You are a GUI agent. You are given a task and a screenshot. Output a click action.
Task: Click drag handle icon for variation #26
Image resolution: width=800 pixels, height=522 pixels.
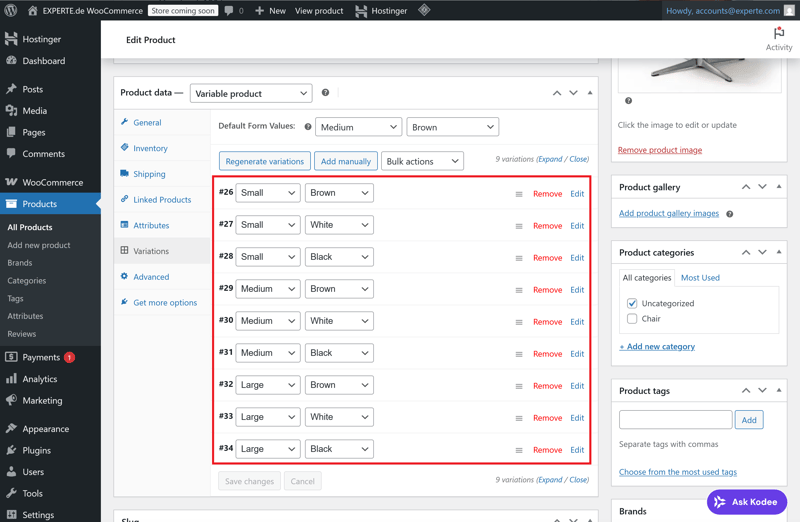tap(519, 194)
